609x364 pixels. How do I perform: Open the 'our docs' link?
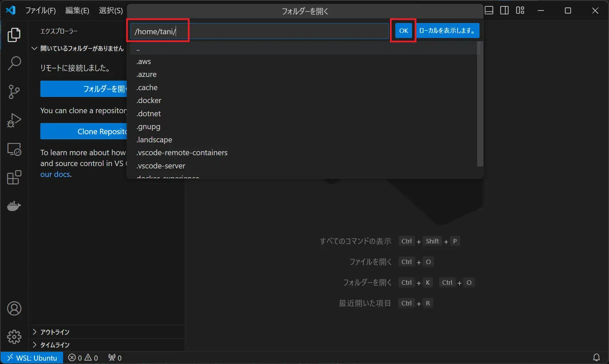pyautogui.click(x=55, y=174)
